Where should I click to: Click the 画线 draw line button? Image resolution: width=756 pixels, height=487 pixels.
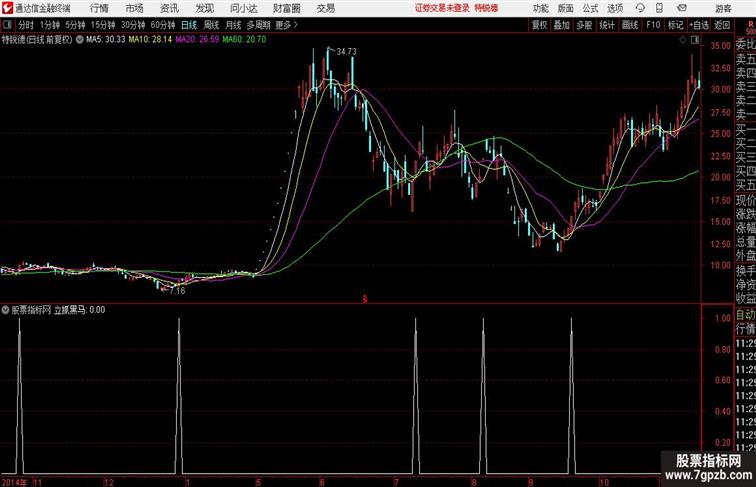(630, 25)
